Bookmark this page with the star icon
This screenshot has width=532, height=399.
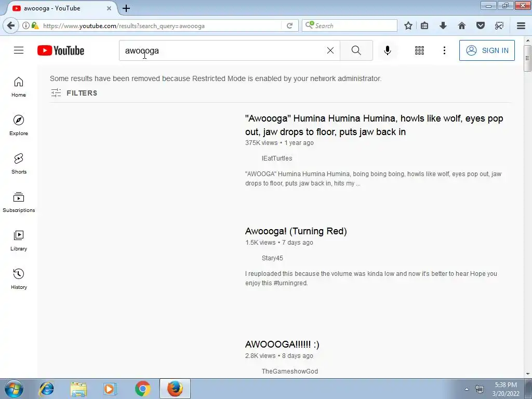point(408,26)
